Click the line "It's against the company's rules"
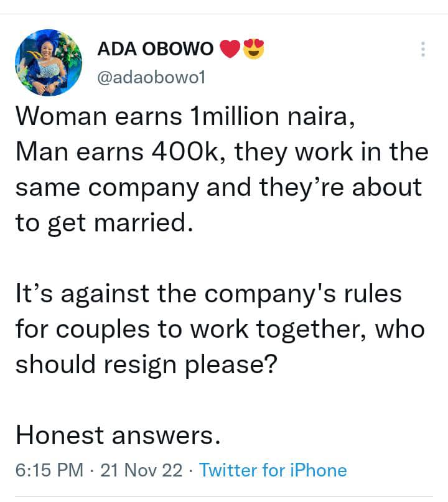This screenshot has width=448, height=502. click(x=208, y=293)
